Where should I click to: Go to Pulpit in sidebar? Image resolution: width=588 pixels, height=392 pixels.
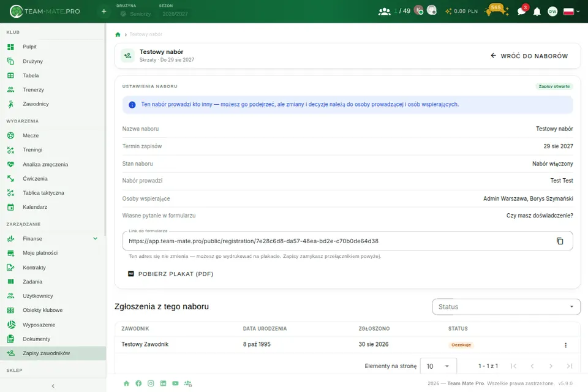53,47
